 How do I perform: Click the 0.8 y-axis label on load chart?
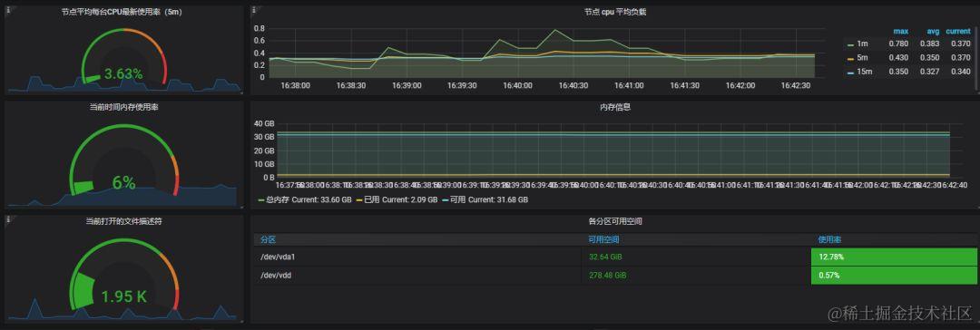pos(260,29)
